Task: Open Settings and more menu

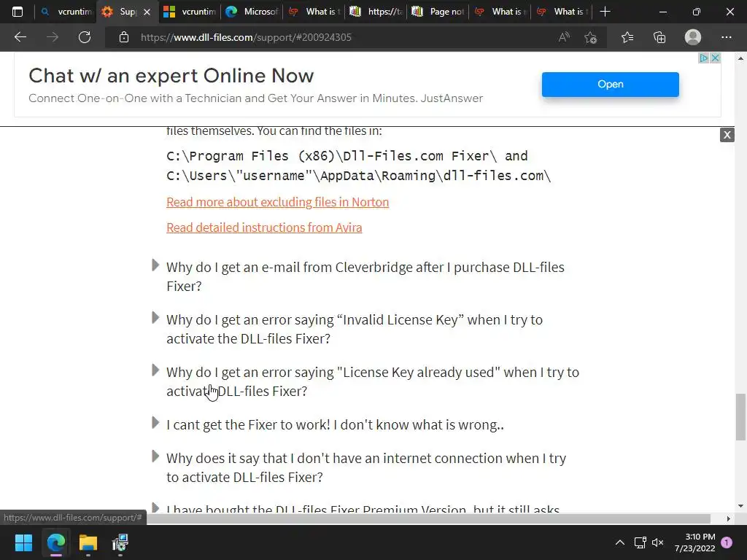Action: point(726,37)
